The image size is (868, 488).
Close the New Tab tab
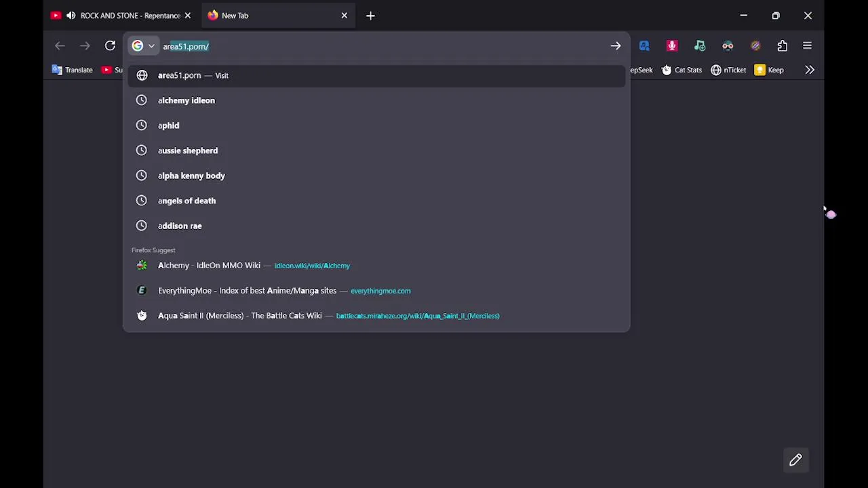344,16
